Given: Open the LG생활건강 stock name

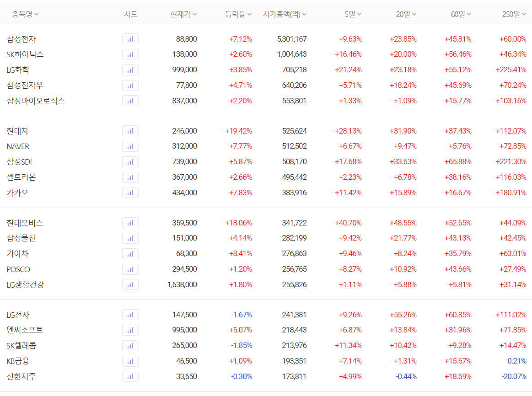Looking at the screenshot, I should coord(25,284).
